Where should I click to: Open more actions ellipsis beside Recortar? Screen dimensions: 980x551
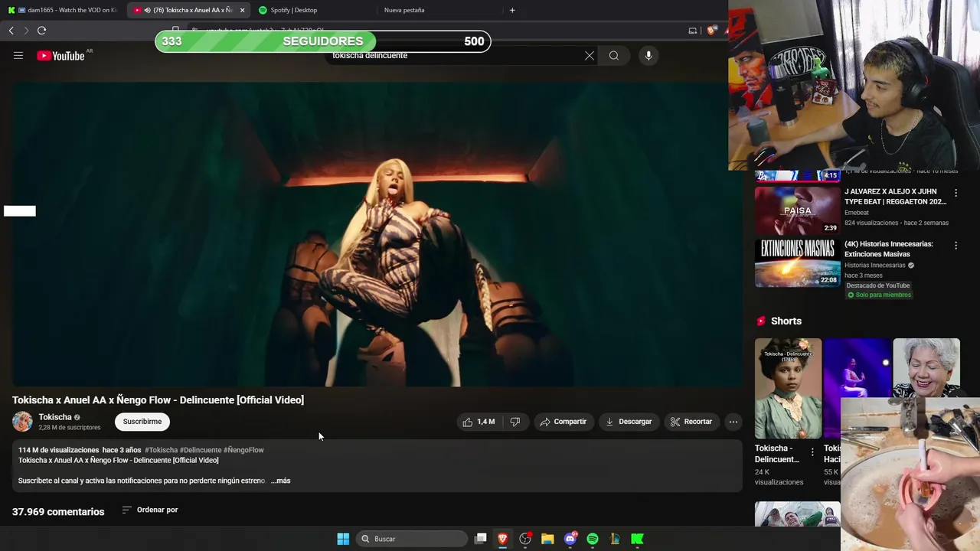pos(733,422)
